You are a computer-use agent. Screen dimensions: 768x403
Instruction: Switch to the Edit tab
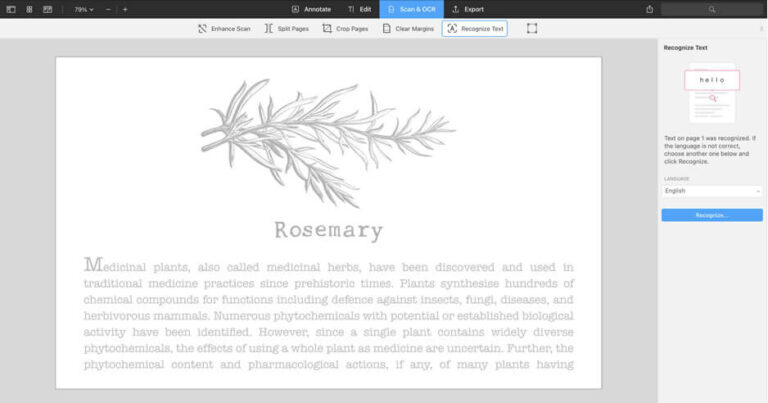[360, 9]
